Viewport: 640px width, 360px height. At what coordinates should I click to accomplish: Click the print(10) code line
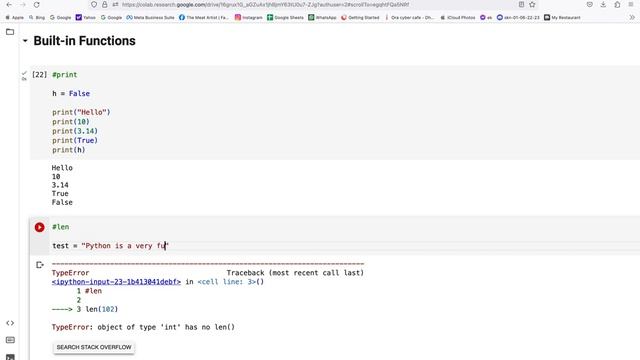[x=71, y=122]
